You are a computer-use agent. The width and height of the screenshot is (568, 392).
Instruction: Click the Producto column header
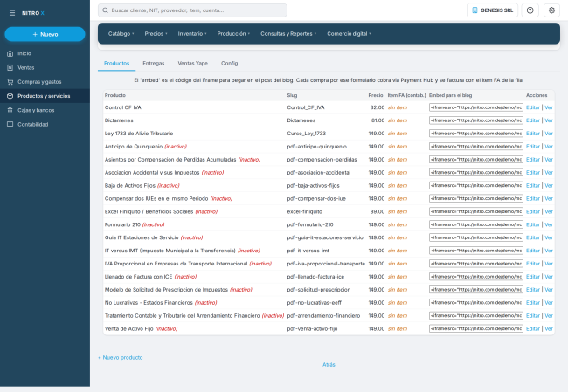[115, 95]
